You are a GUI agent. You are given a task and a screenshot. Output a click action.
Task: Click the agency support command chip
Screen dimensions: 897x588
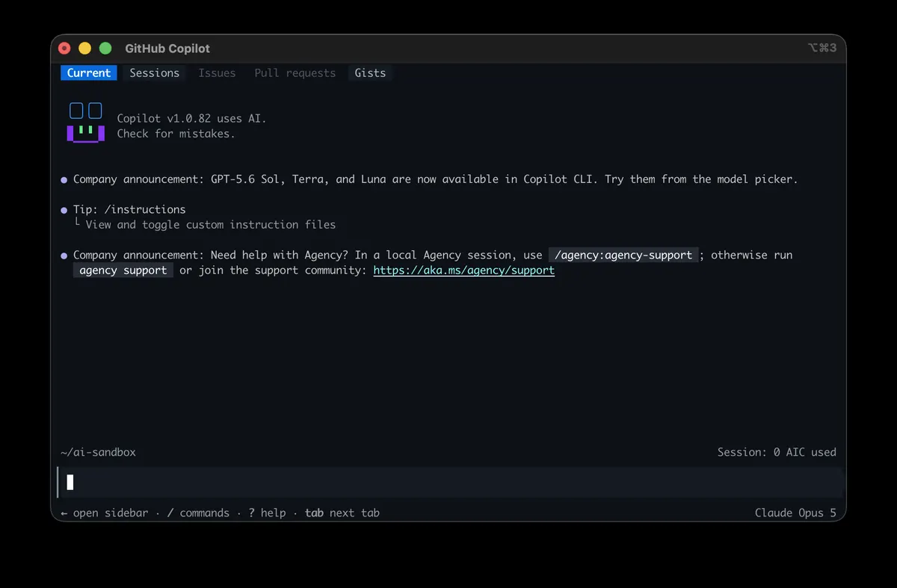click(123, 270)
